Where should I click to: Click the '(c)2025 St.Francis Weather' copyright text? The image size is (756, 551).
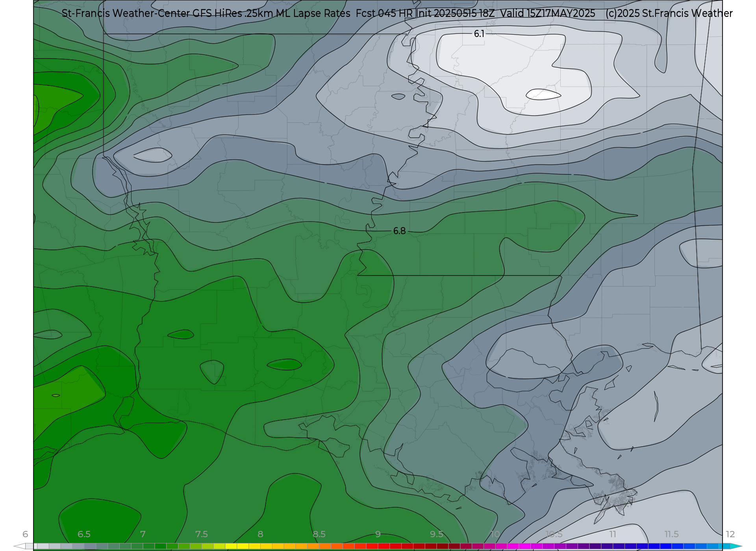tap(669, 13)
